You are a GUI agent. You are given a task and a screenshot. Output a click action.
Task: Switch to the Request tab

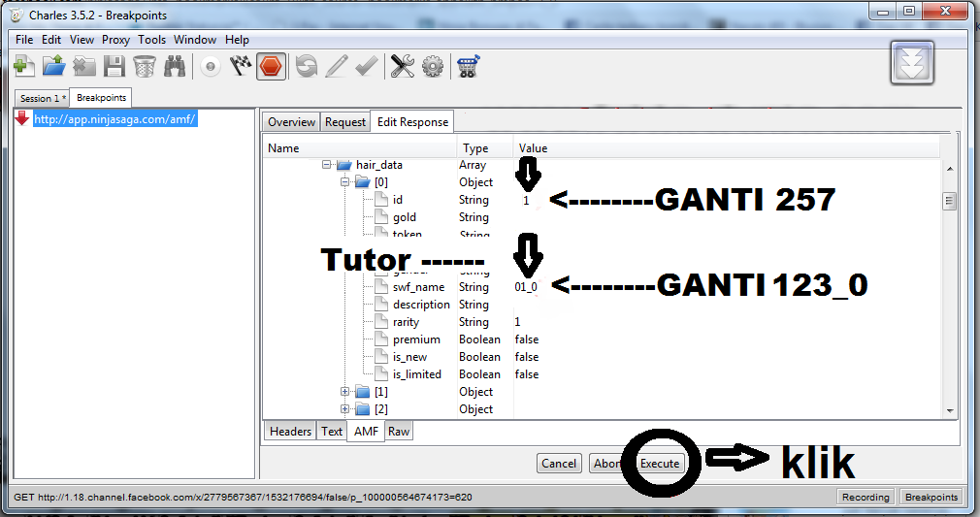[x=345, y=122]
